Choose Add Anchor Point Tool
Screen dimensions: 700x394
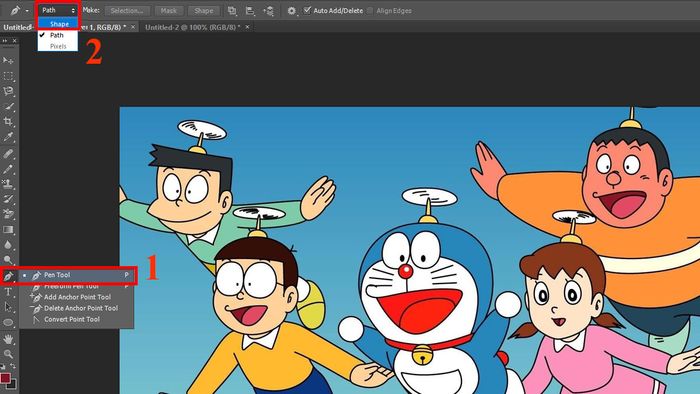[x=77, y=297]
